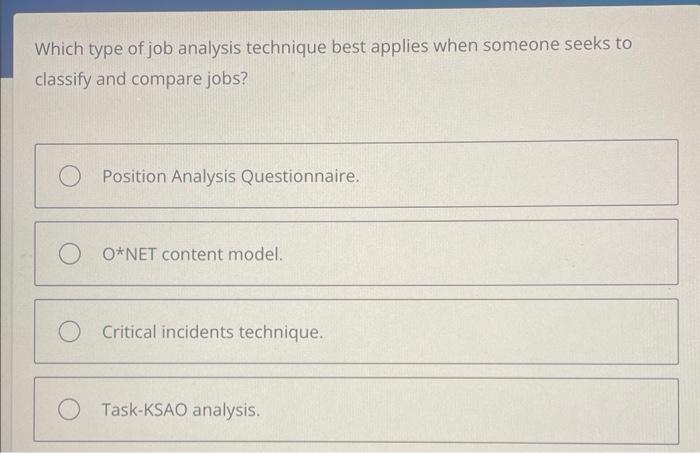Select the Position Analysis Questionnaire radio button

(70, 176)
